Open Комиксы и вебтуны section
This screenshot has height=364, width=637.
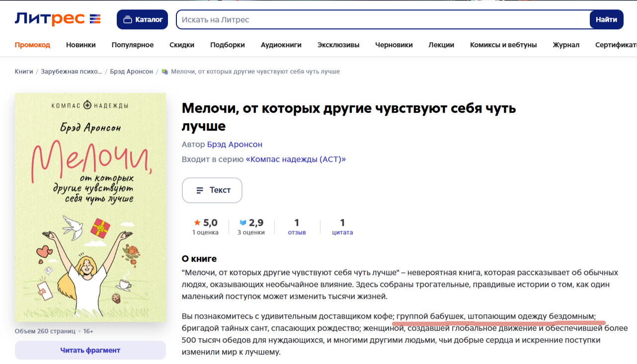[x=503, y=45]
